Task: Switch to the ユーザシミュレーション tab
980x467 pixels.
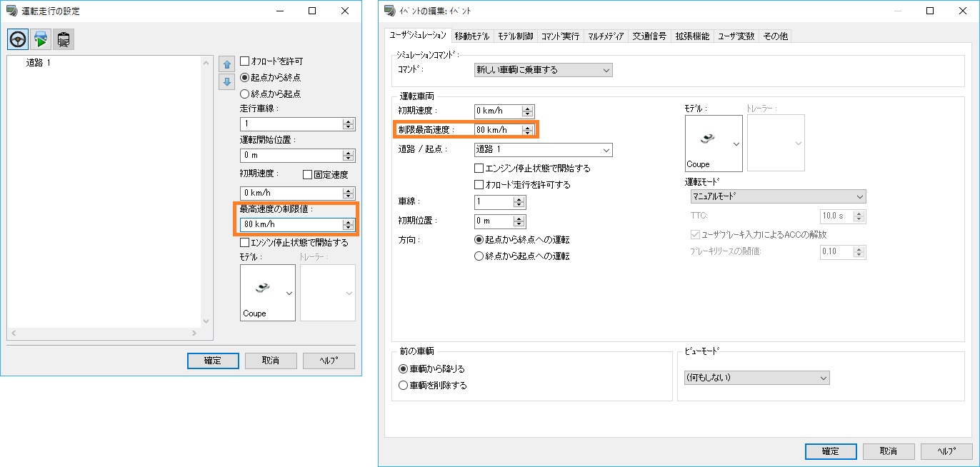Action: point(418,35)
